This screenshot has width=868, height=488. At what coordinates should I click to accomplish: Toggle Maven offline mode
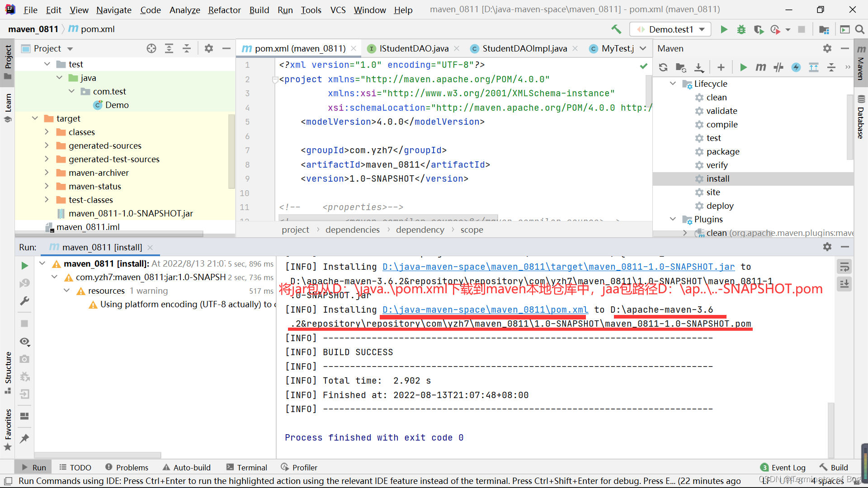point(778,67)
